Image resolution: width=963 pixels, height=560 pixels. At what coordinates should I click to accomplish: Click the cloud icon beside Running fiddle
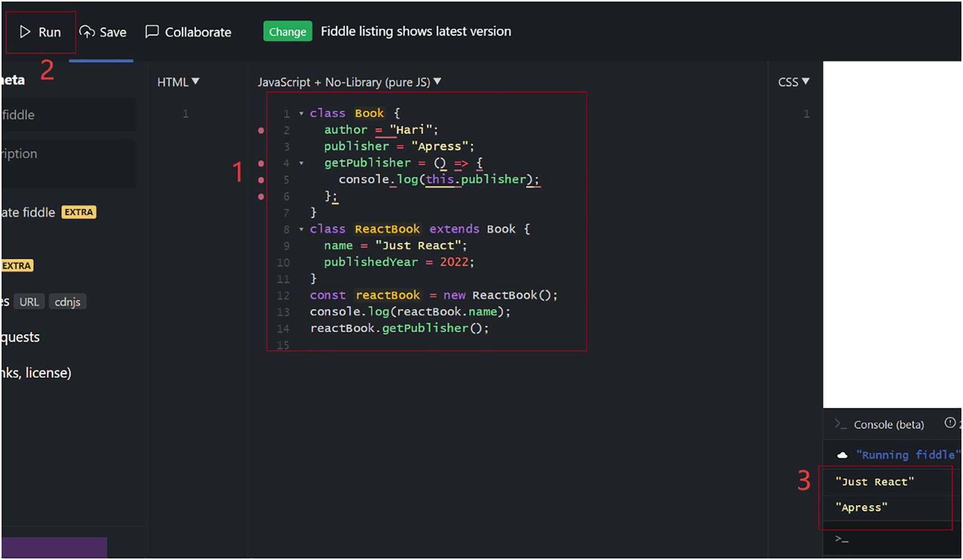842,456
